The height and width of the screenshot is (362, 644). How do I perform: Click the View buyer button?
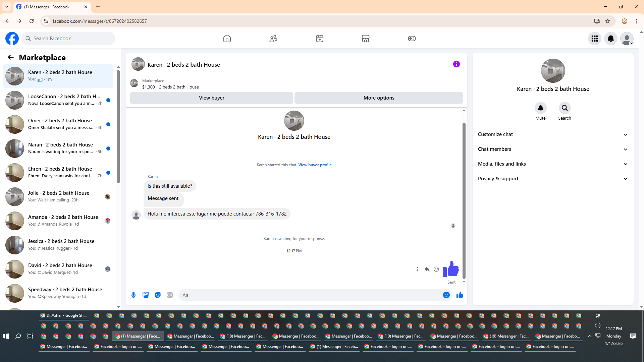click(211, 98)
